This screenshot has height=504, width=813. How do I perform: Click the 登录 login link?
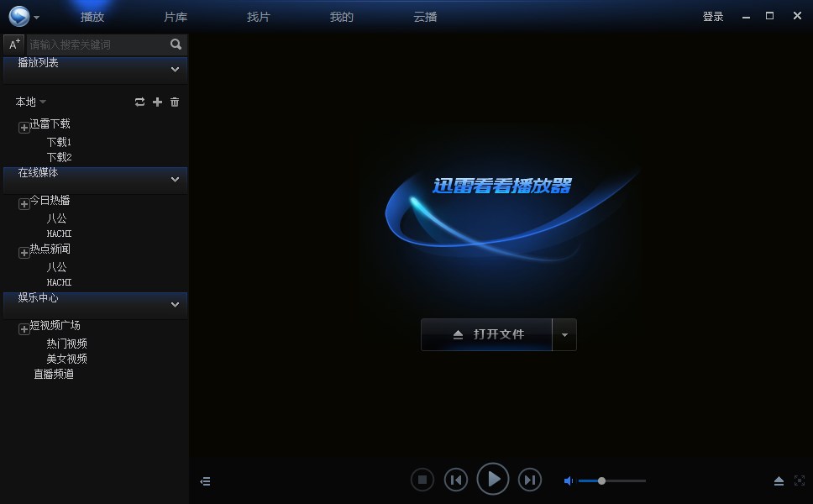712,15
